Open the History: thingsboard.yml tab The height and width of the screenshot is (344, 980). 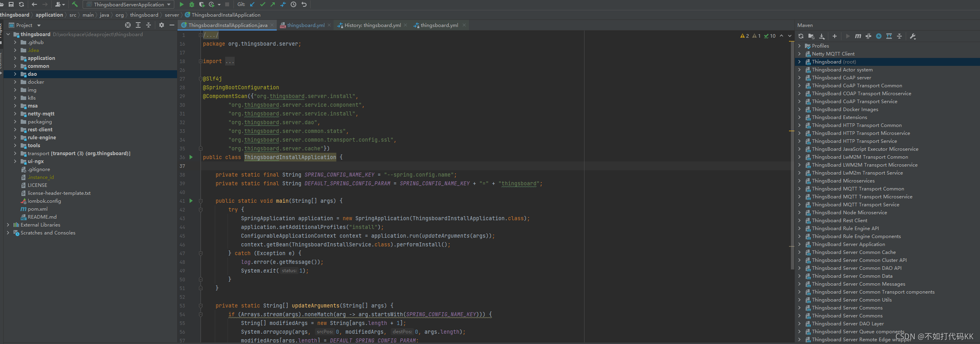click(x=372, y=25)
